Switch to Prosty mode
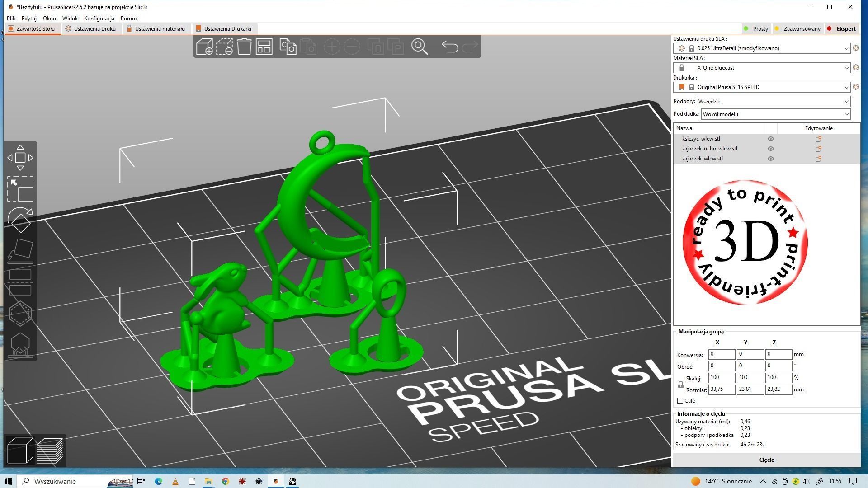The width and height of the screenshot is (868, 488). pyautogui.click(x=757, y=28)
